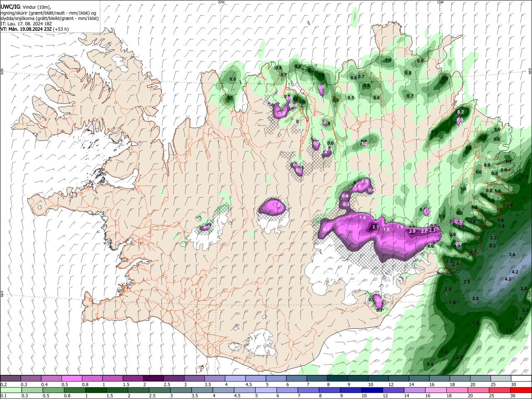The height and width of the screenshot is (399, 532).
Task: Click the '3.6' rainfall value offshore
Action: pos(512,254)
